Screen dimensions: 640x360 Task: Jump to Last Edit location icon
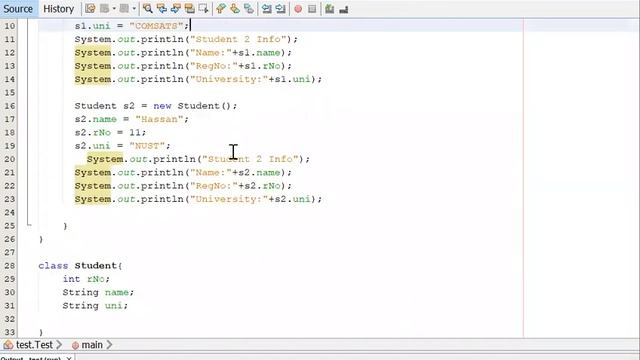tap(90, 9)
